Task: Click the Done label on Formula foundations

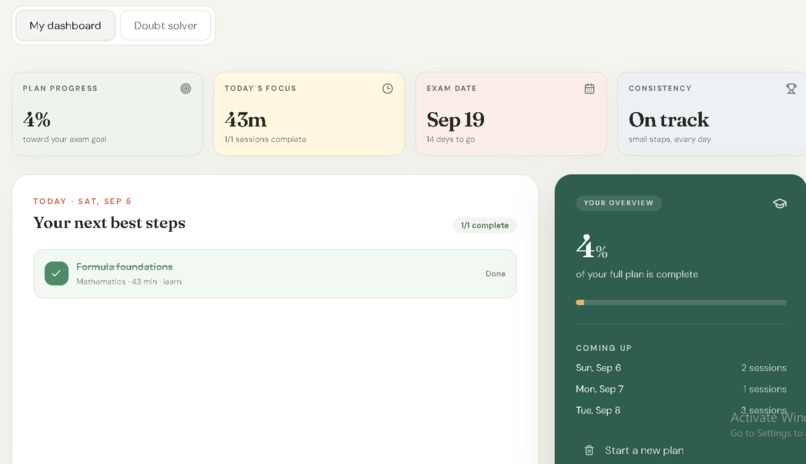Action: tap(496, 274)
